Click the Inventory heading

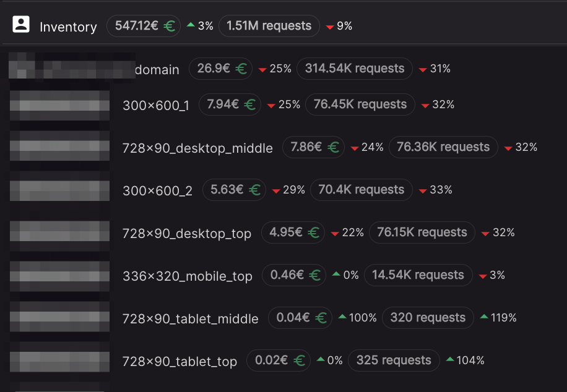coord(68,27)
